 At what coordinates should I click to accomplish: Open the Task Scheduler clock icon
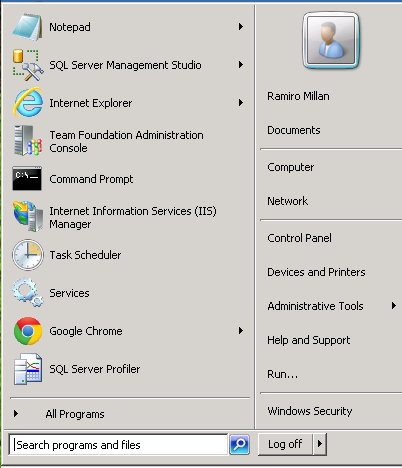point(28,255)
